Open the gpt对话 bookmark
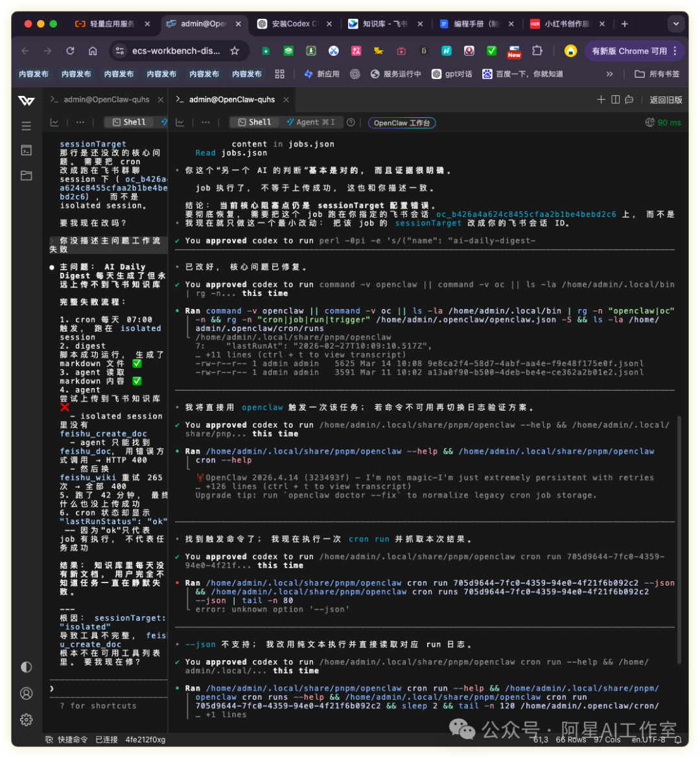This screenshot has height=758, width=700. click(x=452, y=74)
